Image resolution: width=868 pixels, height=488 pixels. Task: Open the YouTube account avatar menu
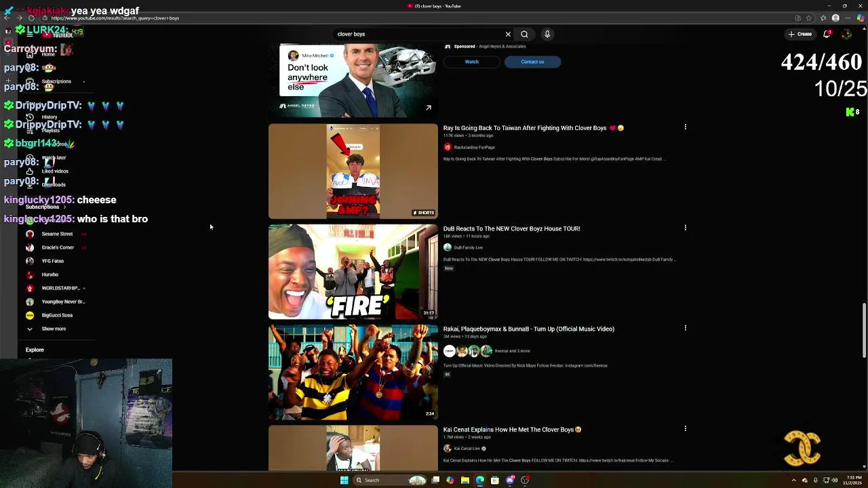click(x=846, y=34)
